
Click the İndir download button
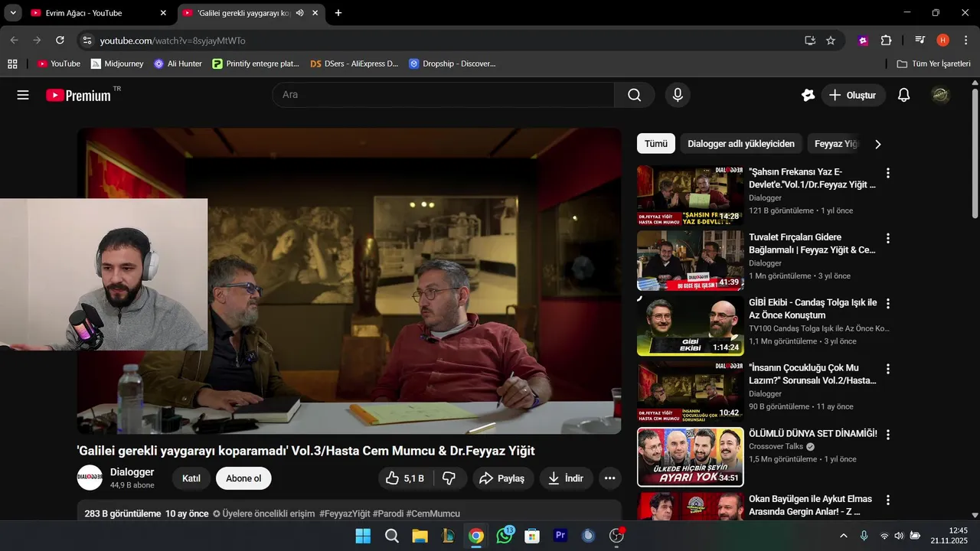[566, 478]
